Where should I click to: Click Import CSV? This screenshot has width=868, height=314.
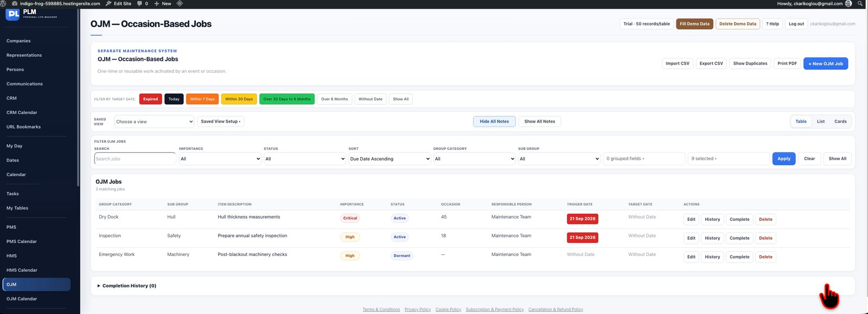tap(677, 63)
